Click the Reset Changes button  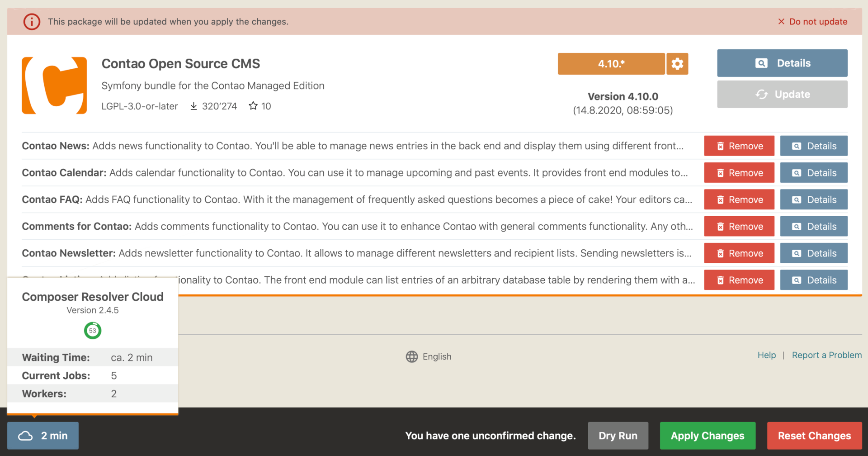(814, 436)
